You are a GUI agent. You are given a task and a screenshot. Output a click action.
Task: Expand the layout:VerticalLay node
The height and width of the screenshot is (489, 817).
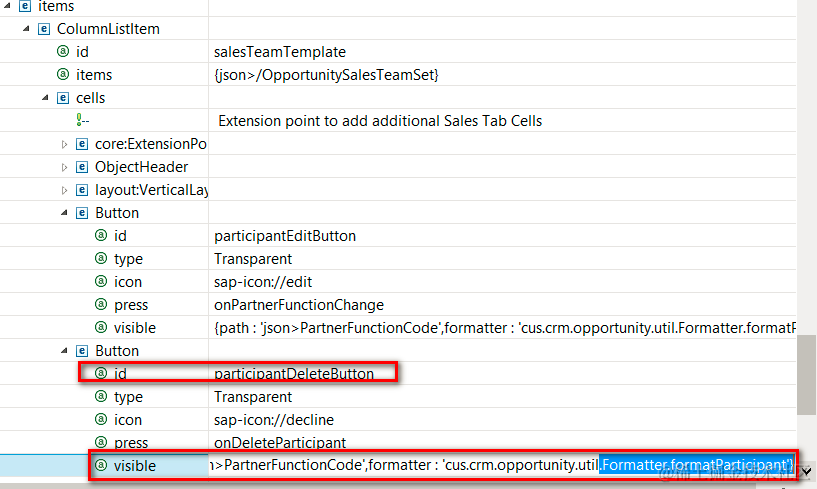point(64,190)
